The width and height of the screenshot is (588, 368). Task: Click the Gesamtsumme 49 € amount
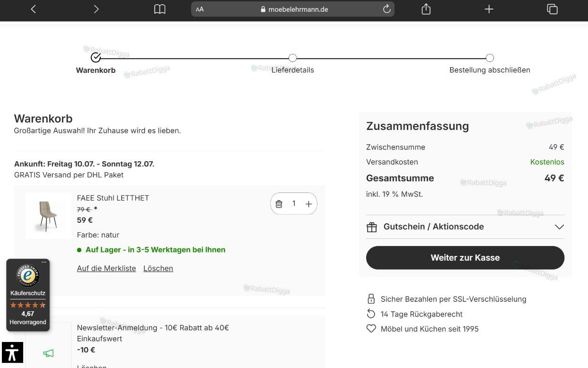(554, 178)
